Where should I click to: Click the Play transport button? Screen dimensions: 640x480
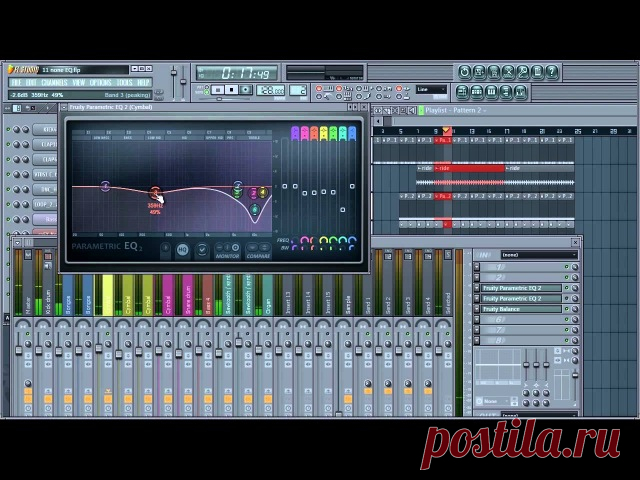218,89
